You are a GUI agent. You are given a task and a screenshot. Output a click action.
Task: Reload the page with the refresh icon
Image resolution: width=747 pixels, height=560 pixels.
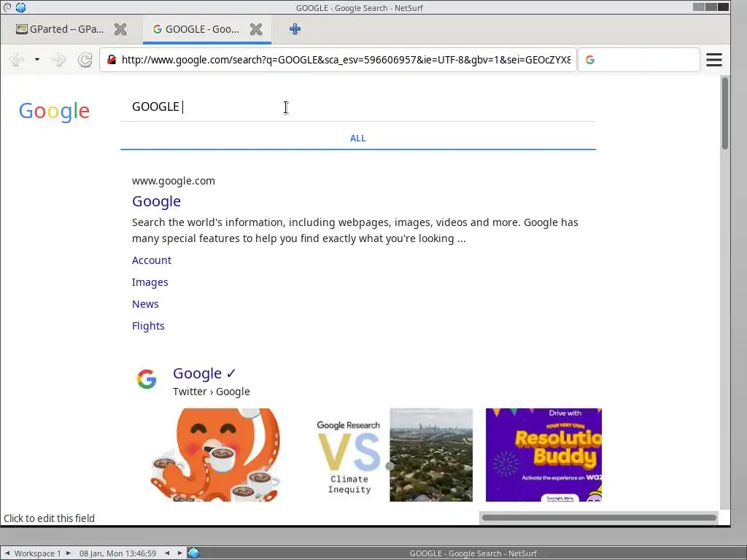85,60
